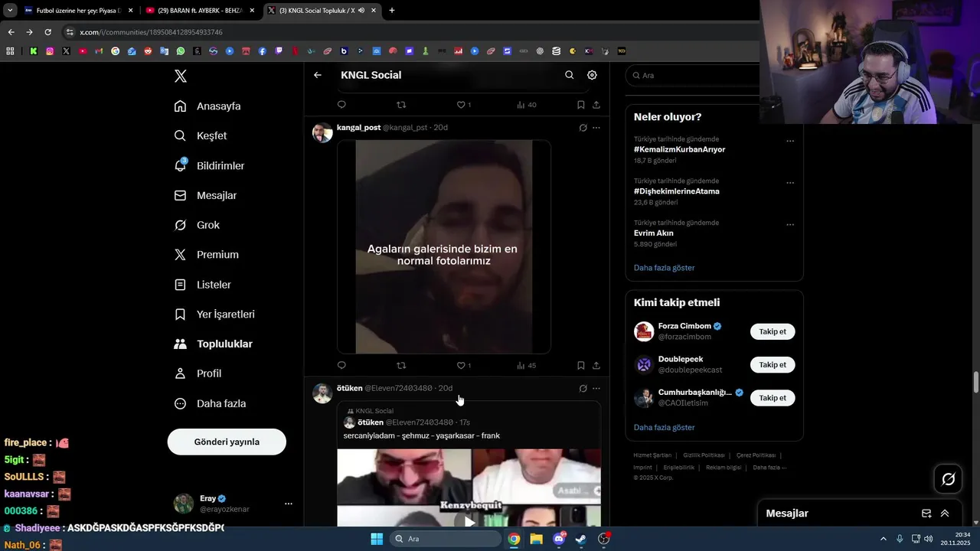980x551 pixels.
Task: Show more trends via Daha fazla göster
Action: (664, 268)
